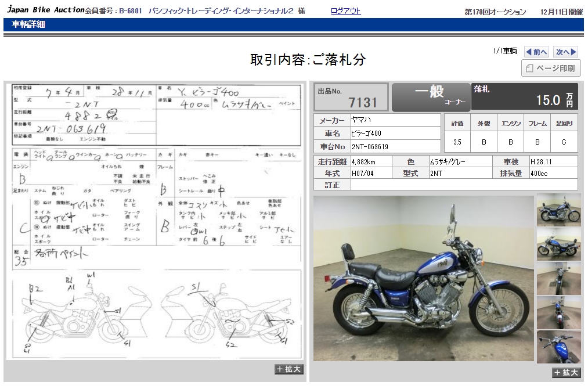The height and width of the screenshot is (389, 588).
Task: Select second thumbnail showing left side of bike
Action: [558, 244]
